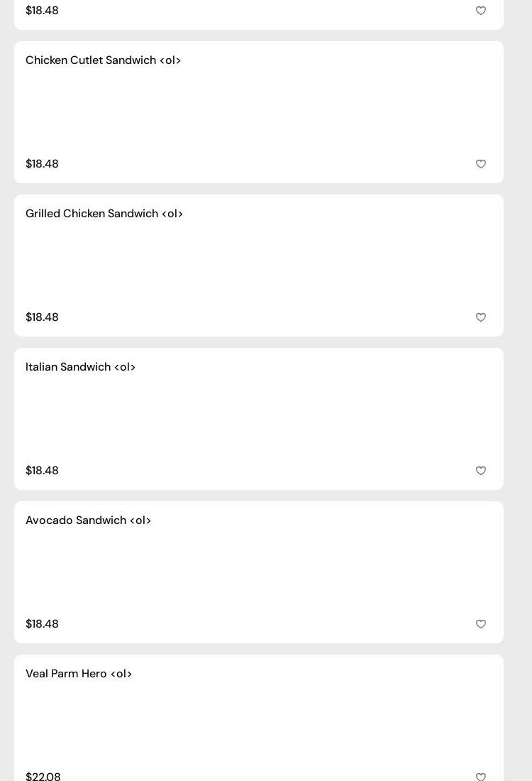532x781 pixels.
Task: Add Italian Sandwich to favorites via heart
Action: tap(481, 471)
